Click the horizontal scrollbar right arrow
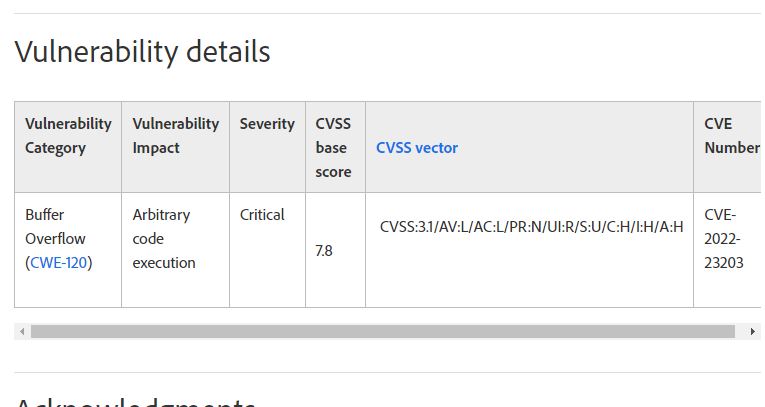Screen dimensions: 765x407 (753, 331)
